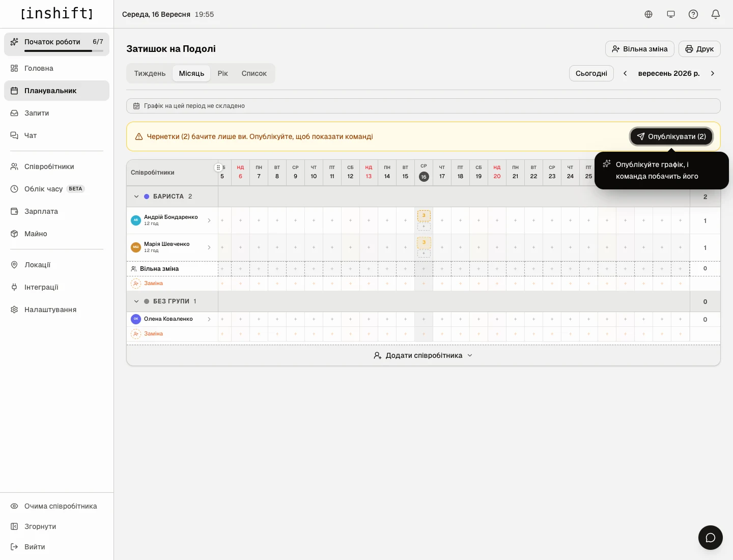Expand Олена Коваленко row chevron
The height and width of the screenshot is (560, 733).
[x=209, y=319]
